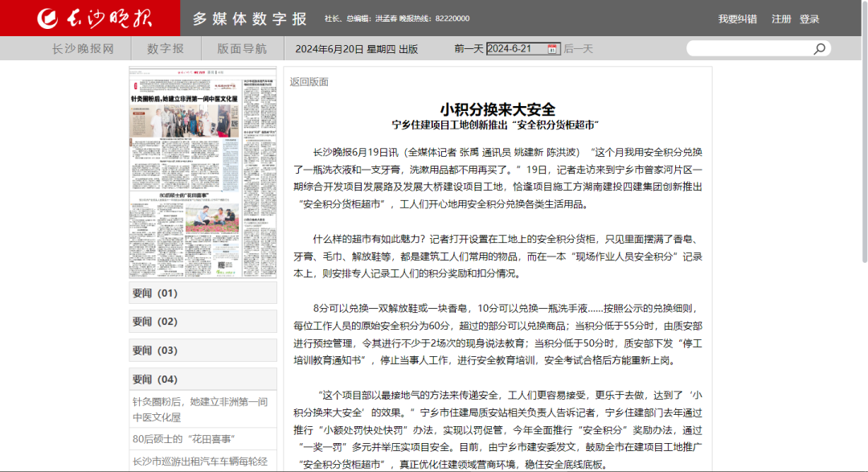
Task: Expand 要闻 (01) section
Action: pyautogui.click(x=203, y=293)
